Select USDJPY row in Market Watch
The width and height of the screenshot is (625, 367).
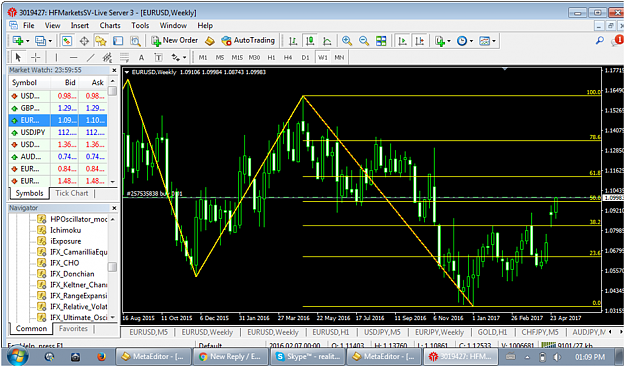[58, 132]
